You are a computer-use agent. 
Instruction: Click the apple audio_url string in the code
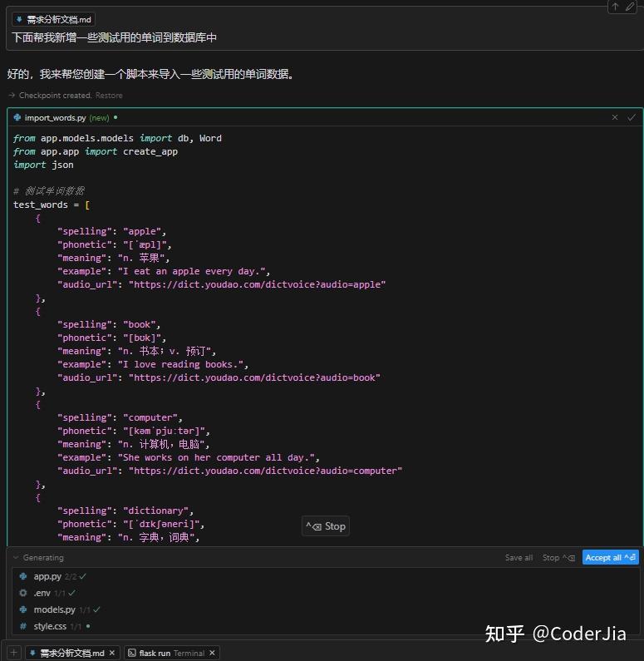point(257,284)
